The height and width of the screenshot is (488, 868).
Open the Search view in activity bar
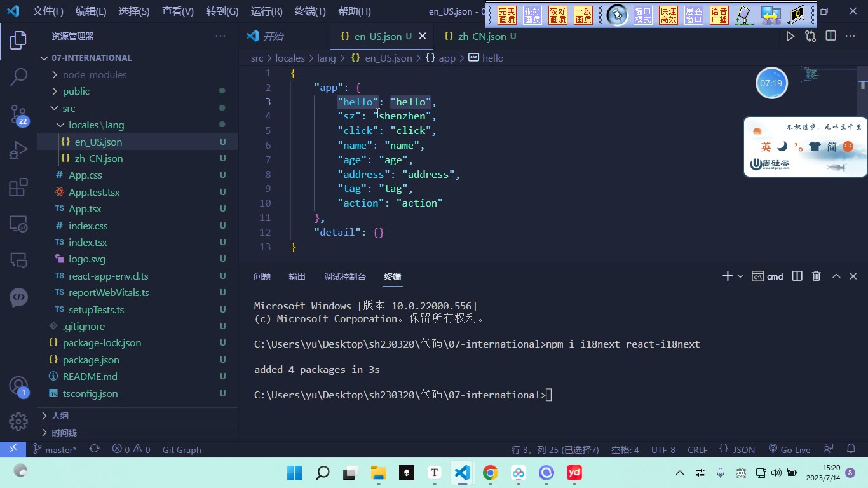18,77
